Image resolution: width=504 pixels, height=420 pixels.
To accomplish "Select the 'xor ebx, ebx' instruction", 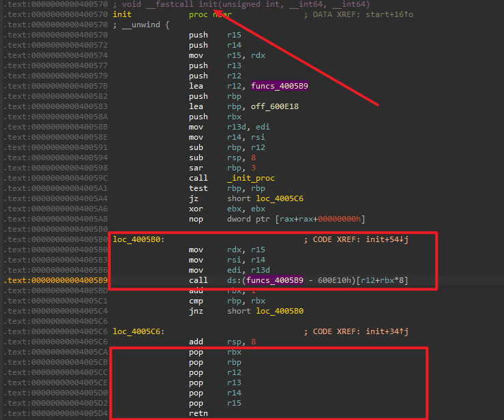I will click(227, 209).
